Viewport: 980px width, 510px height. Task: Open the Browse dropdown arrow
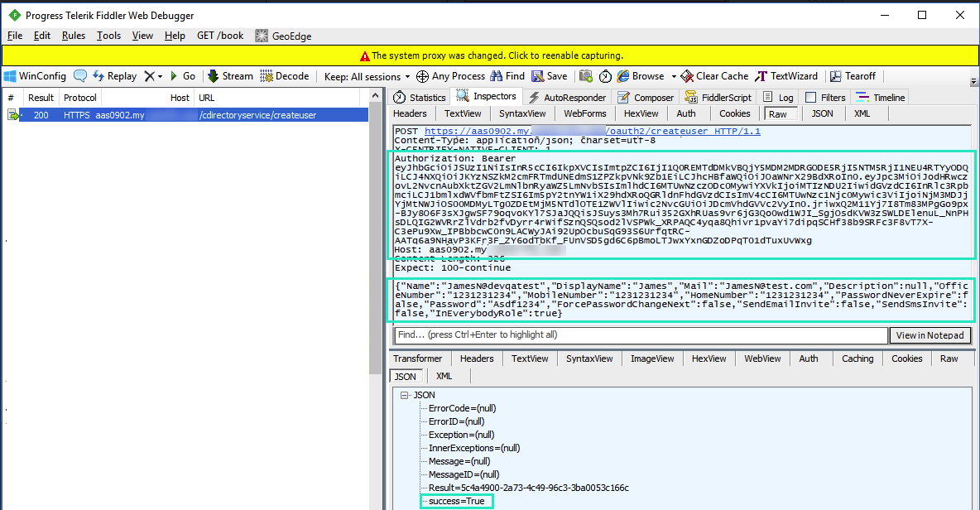click(674, 76)
